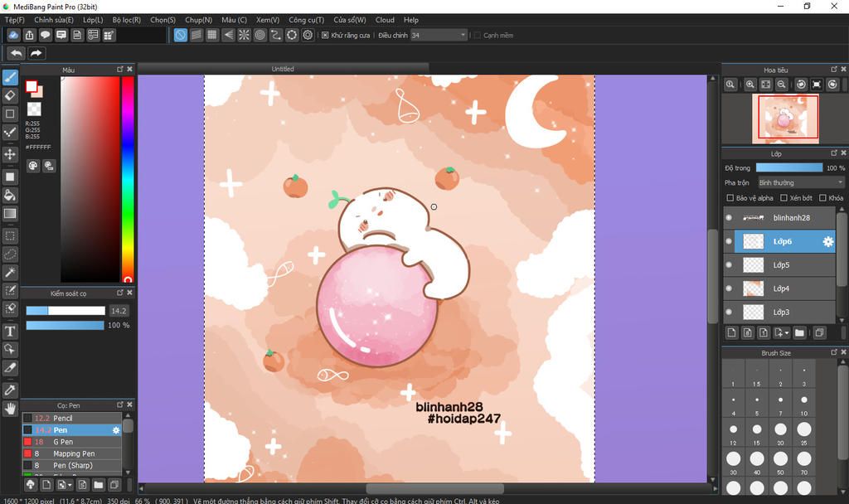Image resolution: width=849 pixels, height=504 pixels.
Task: Open the Lớp(L) menu
Action: [93, 20]
